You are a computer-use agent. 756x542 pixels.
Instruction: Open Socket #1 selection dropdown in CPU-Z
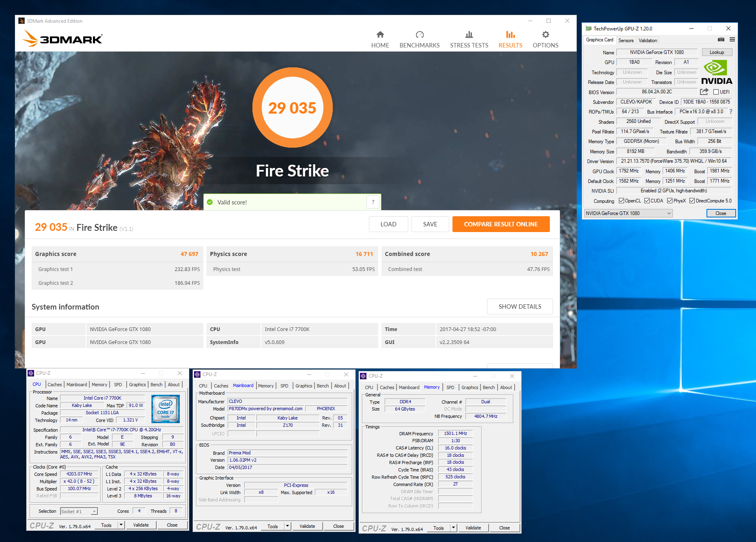click(x=79, y=512)
